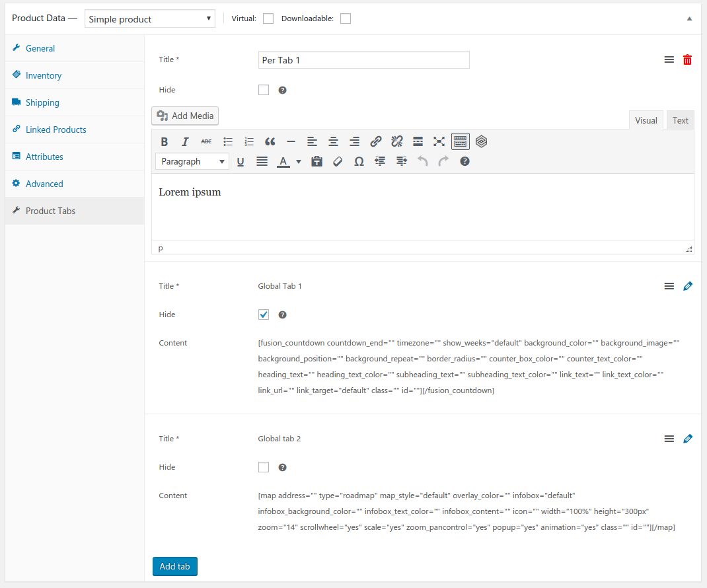Switch to the Text editor tab
707x588 pixels.
(680, 120)
